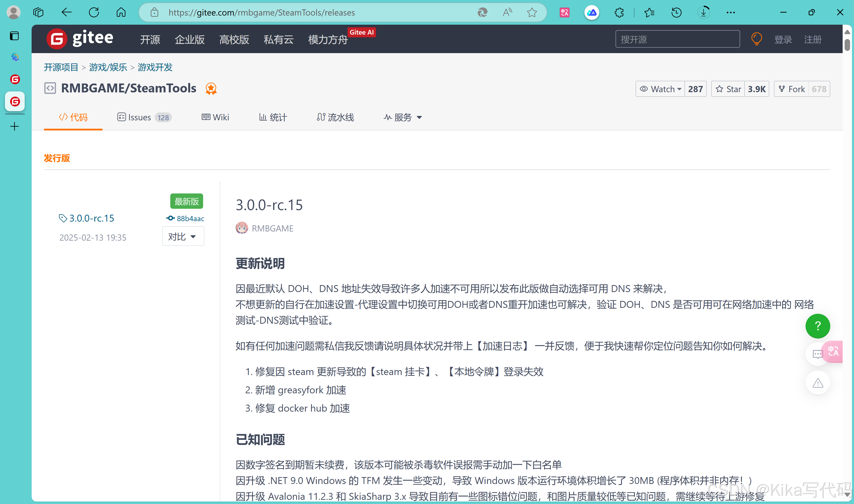
Task: Open the 对比 compare dropdown
Action: pos(183,236)
